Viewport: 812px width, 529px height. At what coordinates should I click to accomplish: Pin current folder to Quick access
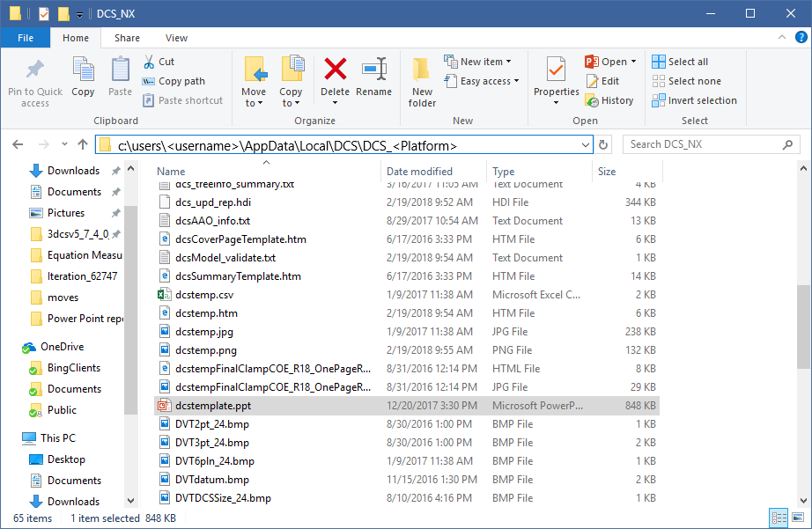point(34,79)
